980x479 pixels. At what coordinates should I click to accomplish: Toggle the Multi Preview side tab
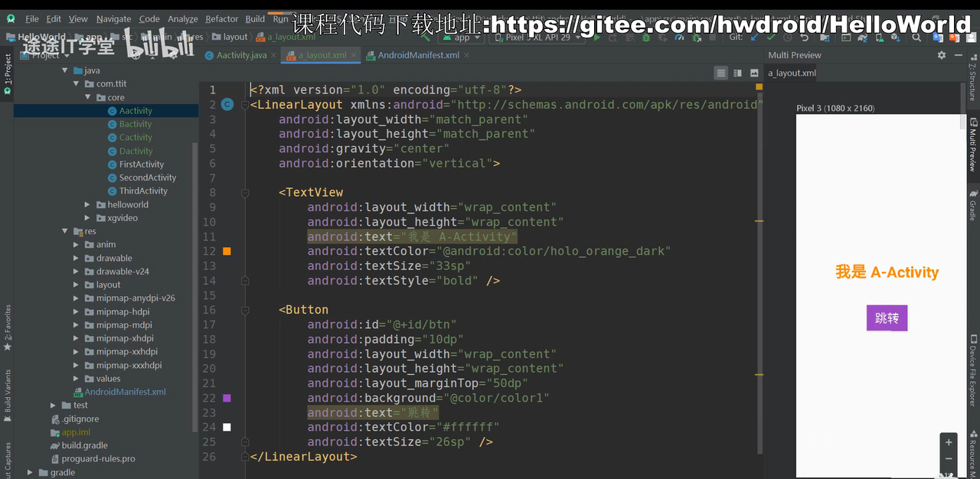(x=972, y=145)
